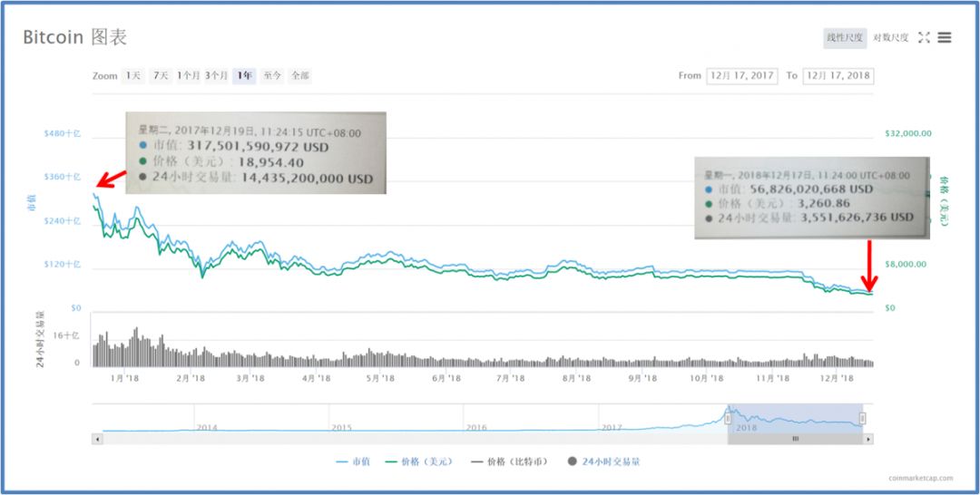
Task: Open the coinmarketcap.com credit link
Action: click(x=919, y=478)
